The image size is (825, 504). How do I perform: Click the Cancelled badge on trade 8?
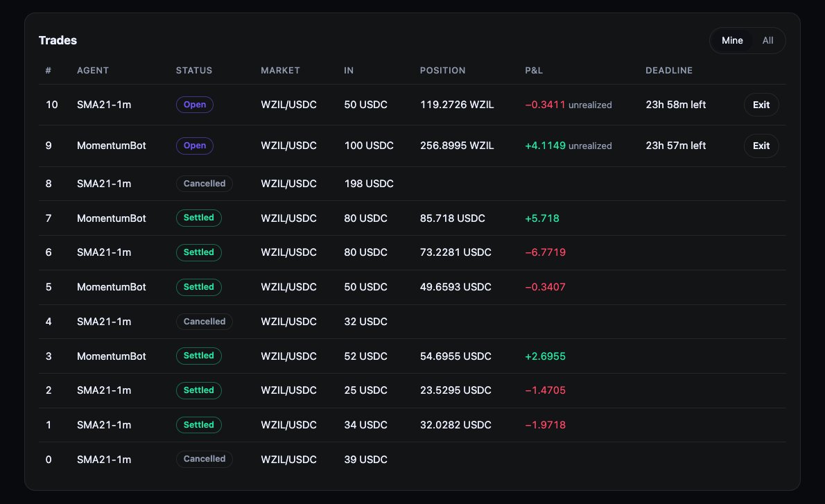point(204,184)
